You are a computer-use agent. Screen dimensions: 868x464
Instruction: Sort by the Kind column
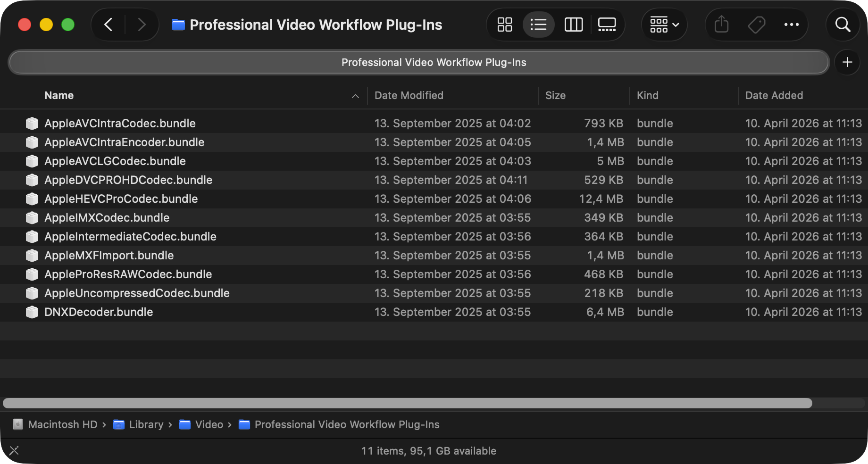(647, 95)
